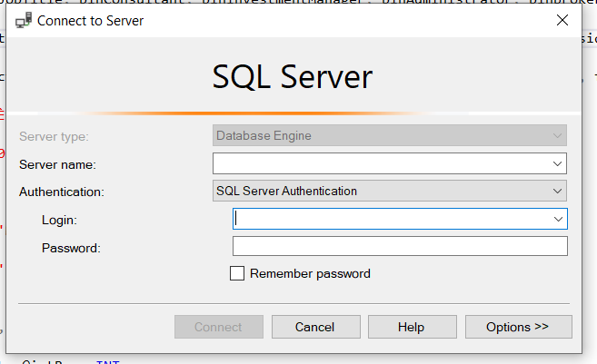This screenshot has height=364, width=597.
Task: Click the Login label
Action: [59, 221]
